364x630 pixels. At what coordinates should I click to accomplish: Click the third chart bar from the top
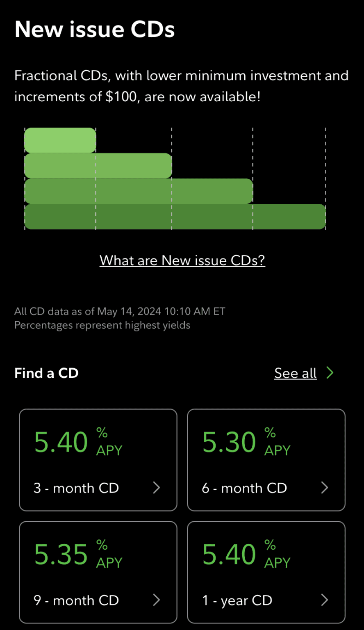point(139,191)
